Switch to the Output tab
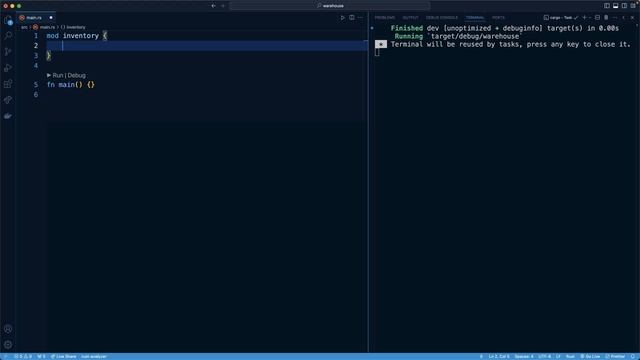The width and height of the screenshot is (640, 360). point(411,18)
